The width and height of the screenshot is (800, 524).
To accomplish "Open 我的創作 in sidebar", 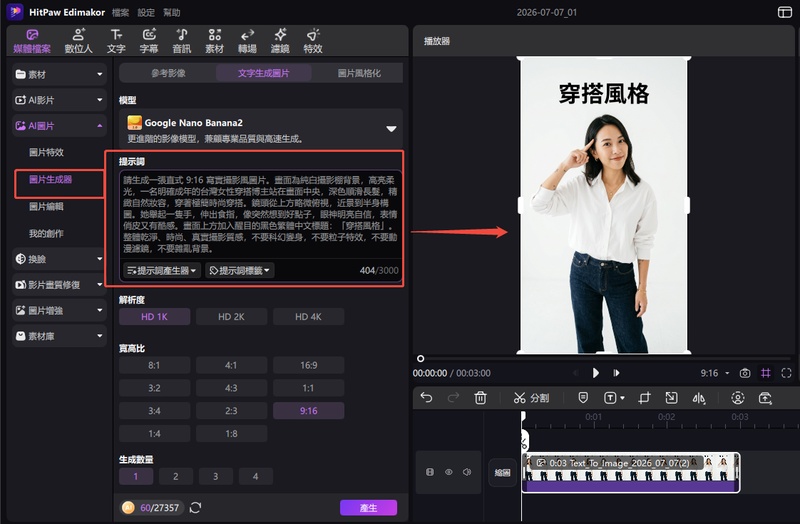I will coord(46,234).
